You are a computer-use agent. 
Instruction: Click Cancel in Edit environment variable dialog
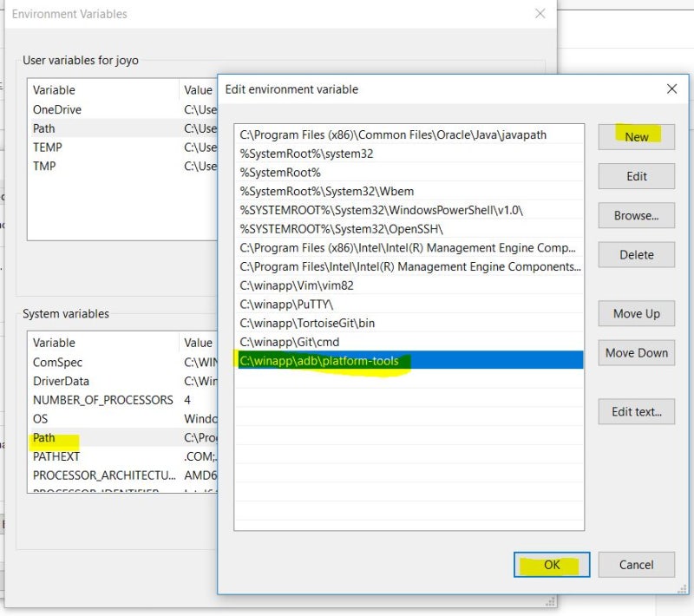[636, 565]
